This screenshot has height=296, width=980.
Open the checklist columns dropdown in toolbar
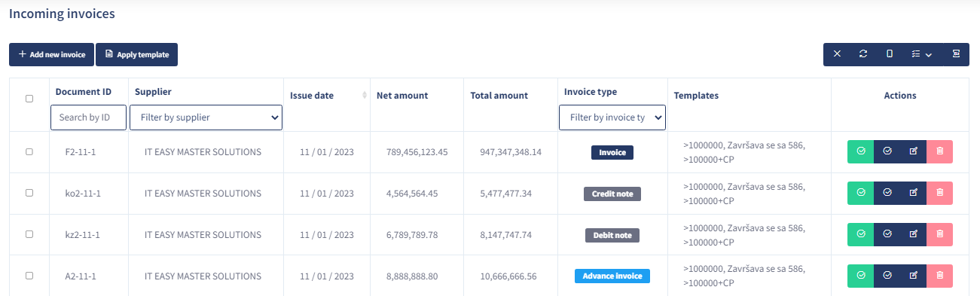(x=921, y=54)
